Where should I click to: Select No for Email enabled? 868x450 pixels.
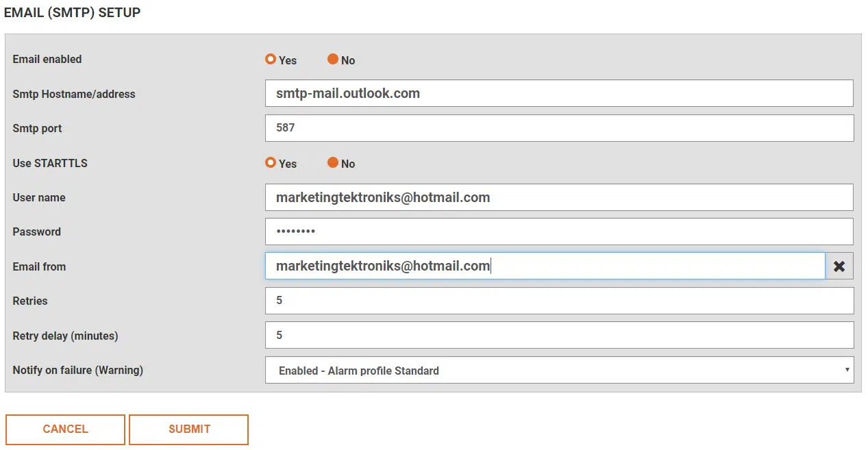point(333,60)
